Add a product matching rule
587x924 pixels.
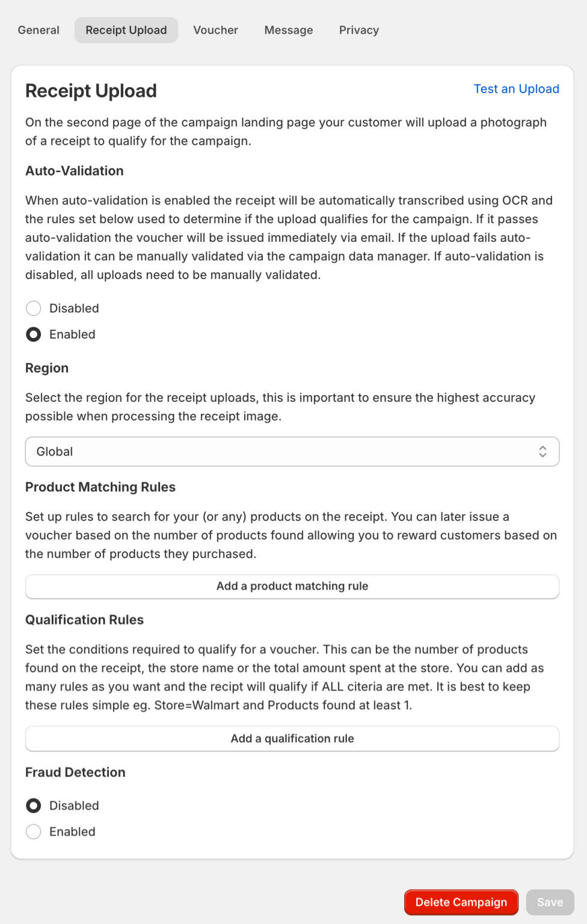click(x=292, y=587)
